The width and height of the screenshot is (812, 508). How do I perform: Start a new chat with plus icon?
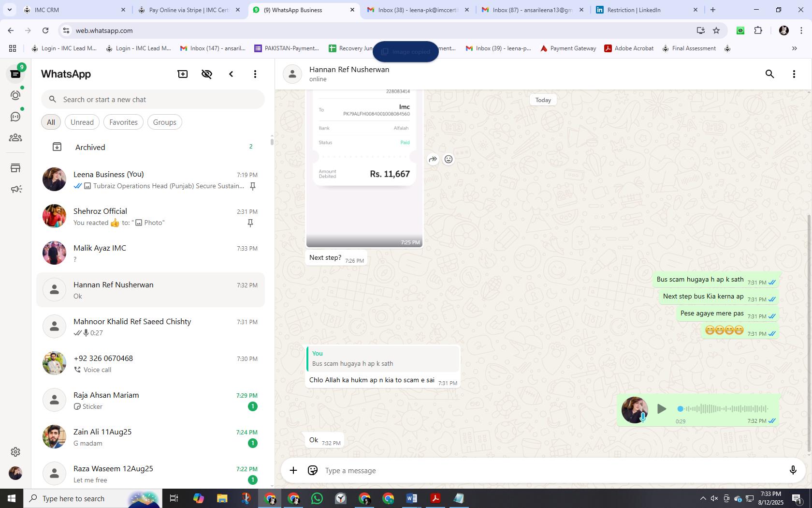183,74
